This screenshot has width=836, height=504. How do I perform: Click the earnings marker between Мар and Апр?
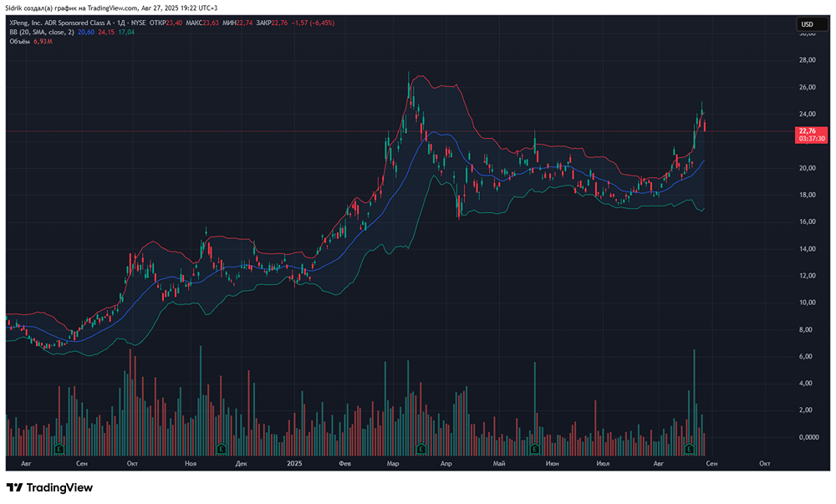click(x=422, y=449)
